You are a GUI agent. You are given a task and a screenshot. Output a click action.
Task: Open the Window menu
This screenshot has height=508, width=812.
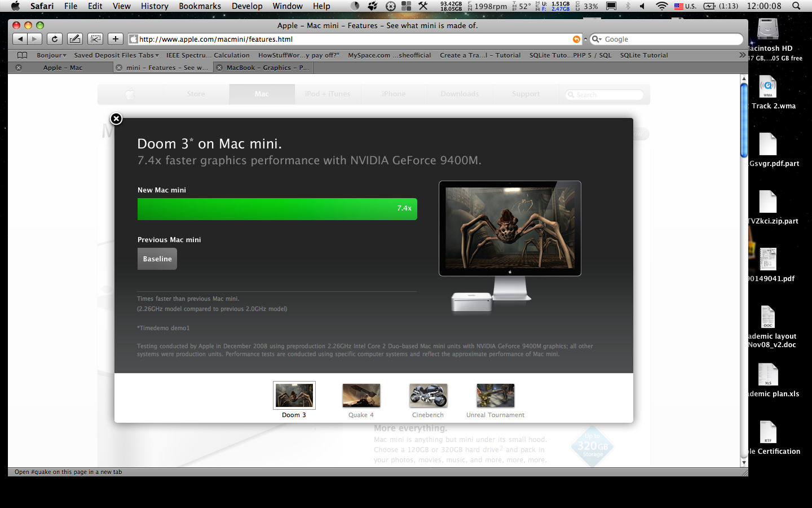tap(288, 6)
